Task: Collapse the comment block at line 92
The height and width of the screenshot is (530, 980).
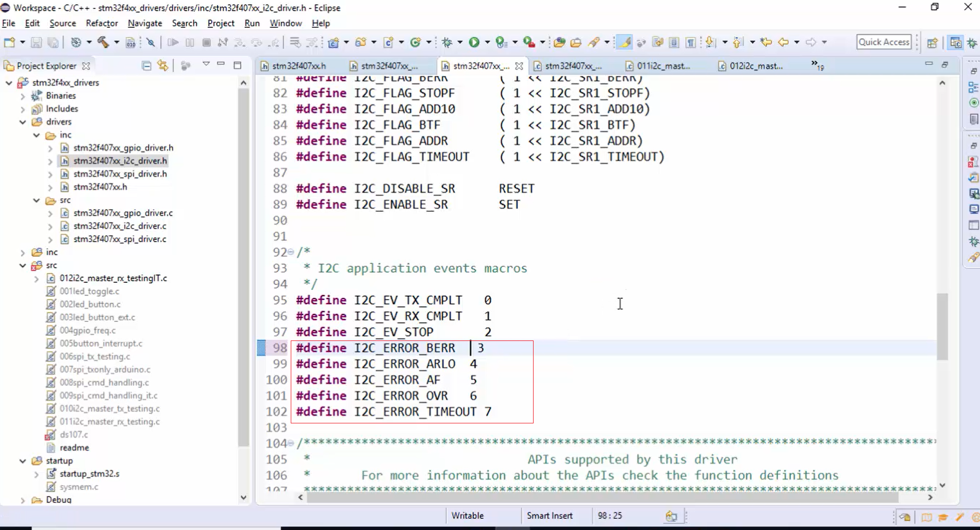Action: (x=291, y=252)
